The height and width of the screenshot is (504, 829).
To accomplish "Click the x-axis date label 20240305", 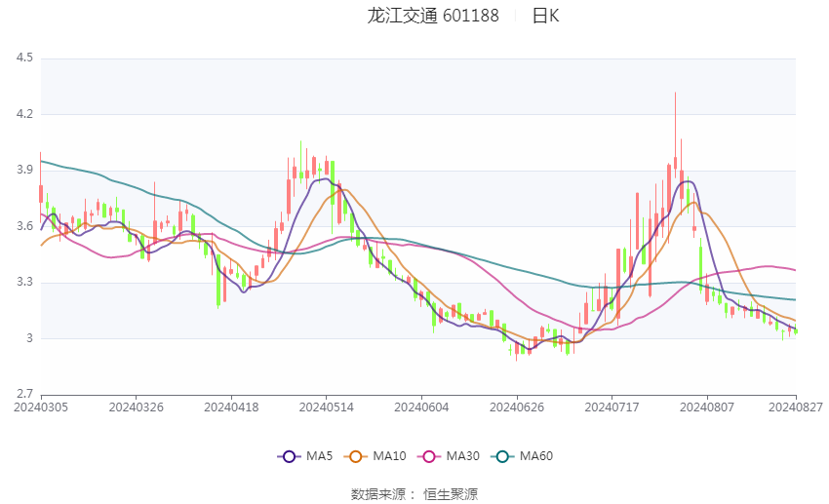I will (41, 407).
